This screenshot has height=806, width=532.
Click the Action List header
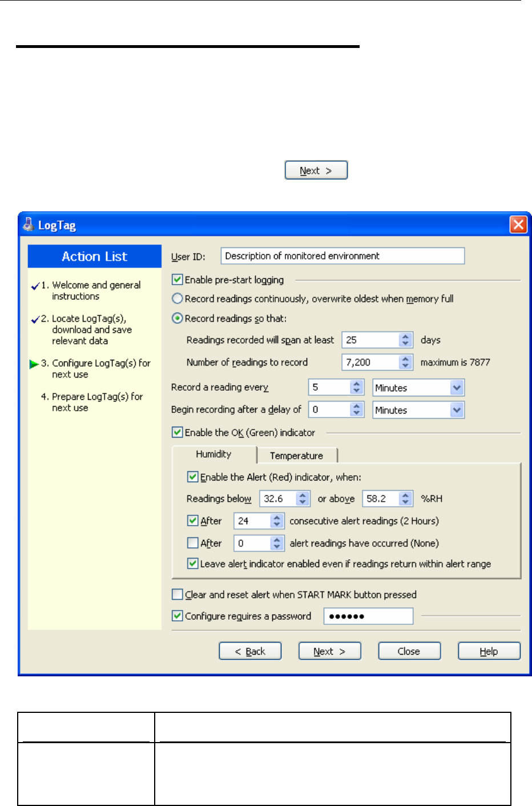click(x=95, y=256)
